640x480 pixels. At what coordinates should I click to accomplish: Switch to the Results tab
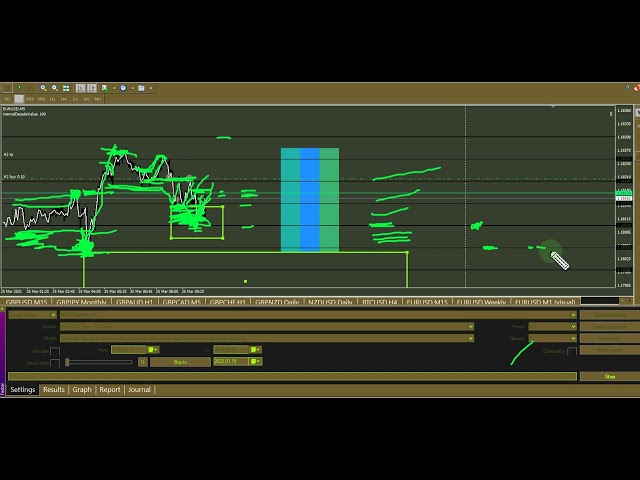click(53, 390)
